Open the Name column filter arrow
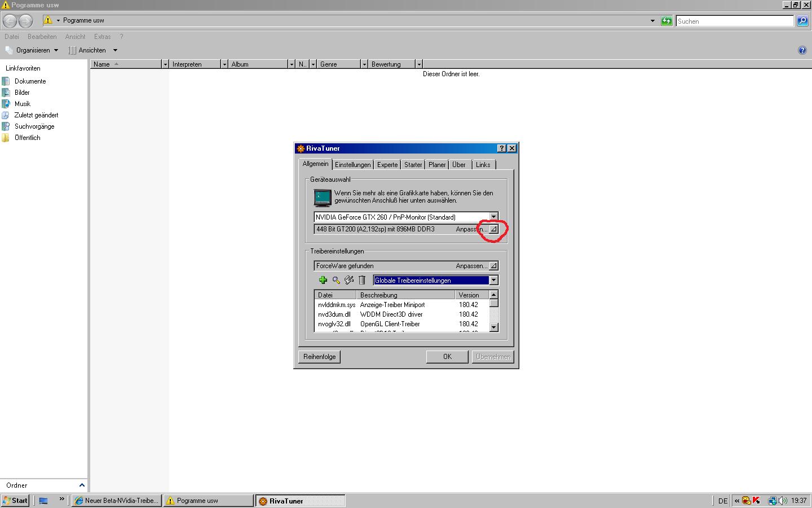 (165, 64)
